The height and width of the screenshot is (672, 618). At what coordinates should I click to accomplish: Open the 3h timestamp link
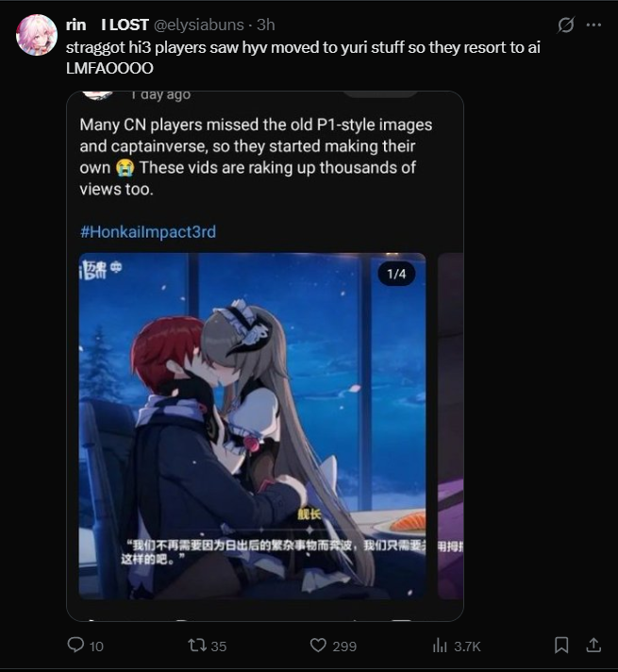(266, 25)
